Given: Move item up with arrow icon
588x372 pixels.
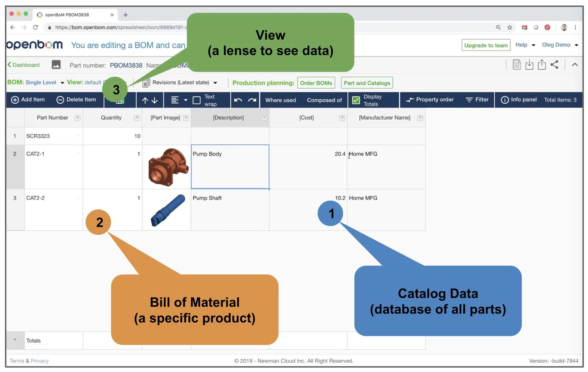Looking at the screenshot, I should [x=145, y=100].
